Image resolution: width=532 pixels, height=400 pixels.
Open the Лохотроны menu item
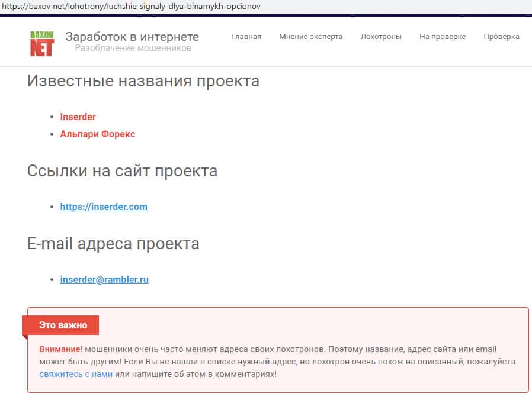(381, 37)
